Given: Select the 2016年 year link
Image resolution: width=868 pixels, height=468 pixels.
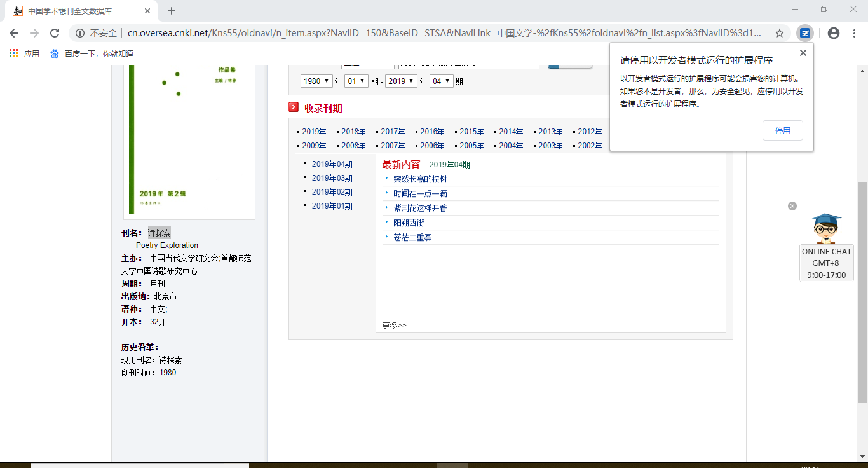Looking at the screenshot, I should [432, 132].
